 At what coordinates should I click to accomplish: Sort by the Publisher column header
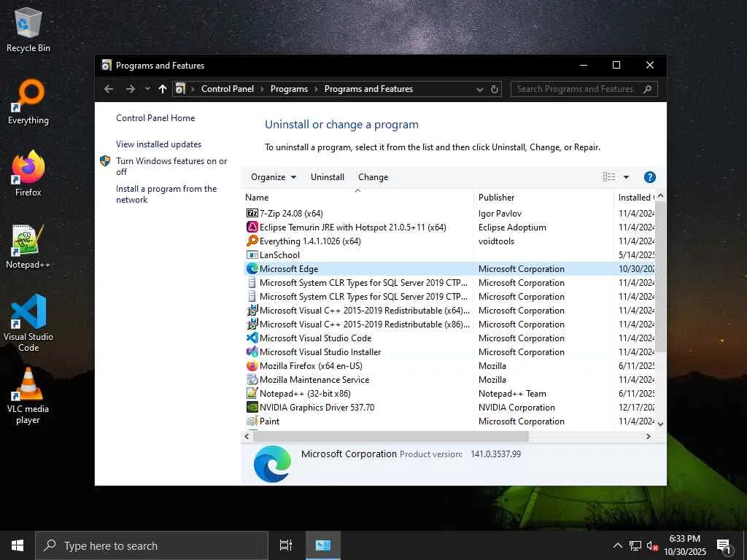click(544, 197)
